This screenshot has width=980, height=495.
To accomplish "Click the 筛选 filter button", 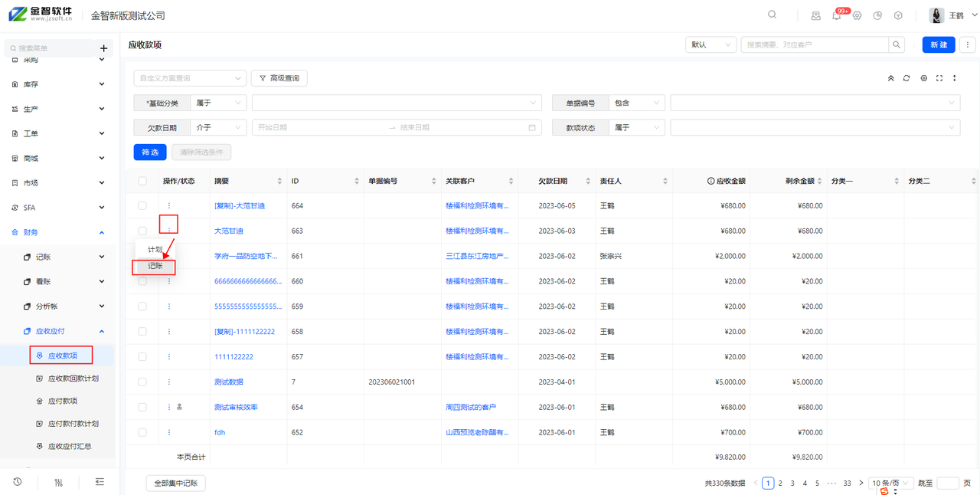I will point(150,152).
